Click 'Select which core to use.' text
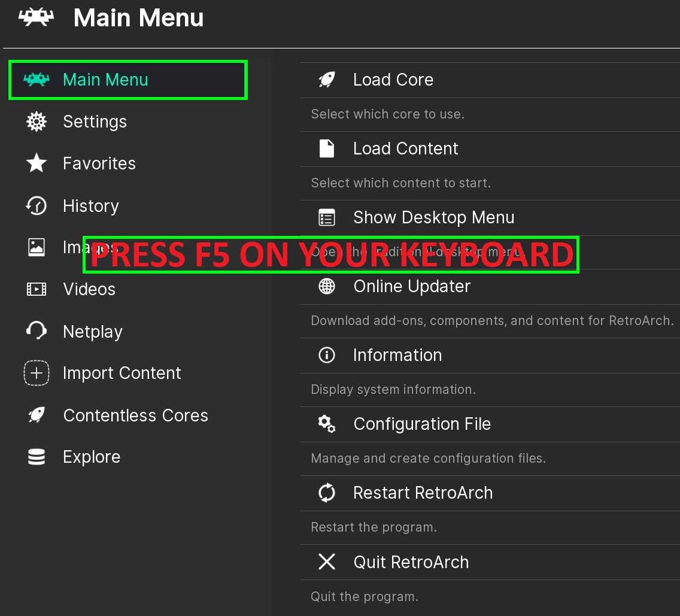This screenshot has height=616, width=680. tap(388, 114)
